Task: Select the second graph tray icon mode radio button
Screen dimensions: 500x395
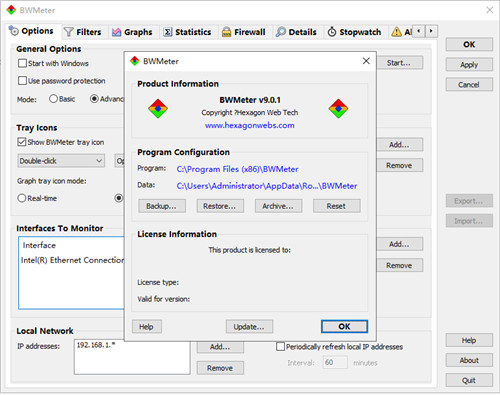Action: (x=118, y=198)
